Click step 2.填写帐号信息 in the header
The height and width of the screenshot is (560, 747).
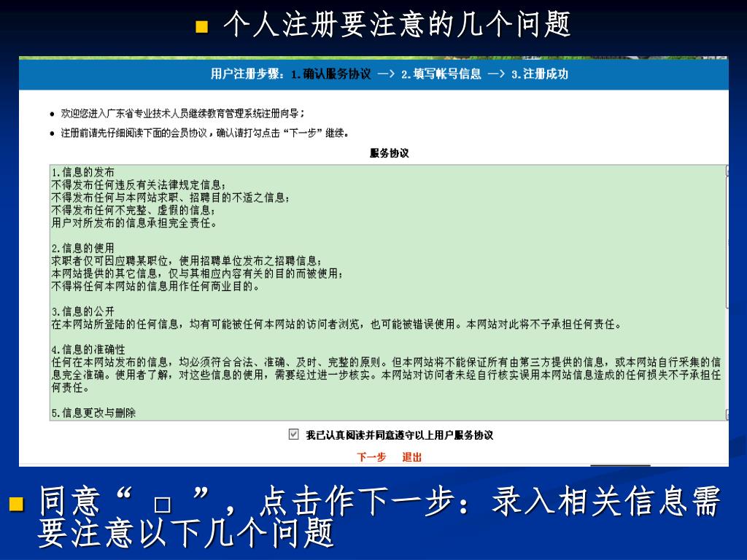(x=441, y=74)
